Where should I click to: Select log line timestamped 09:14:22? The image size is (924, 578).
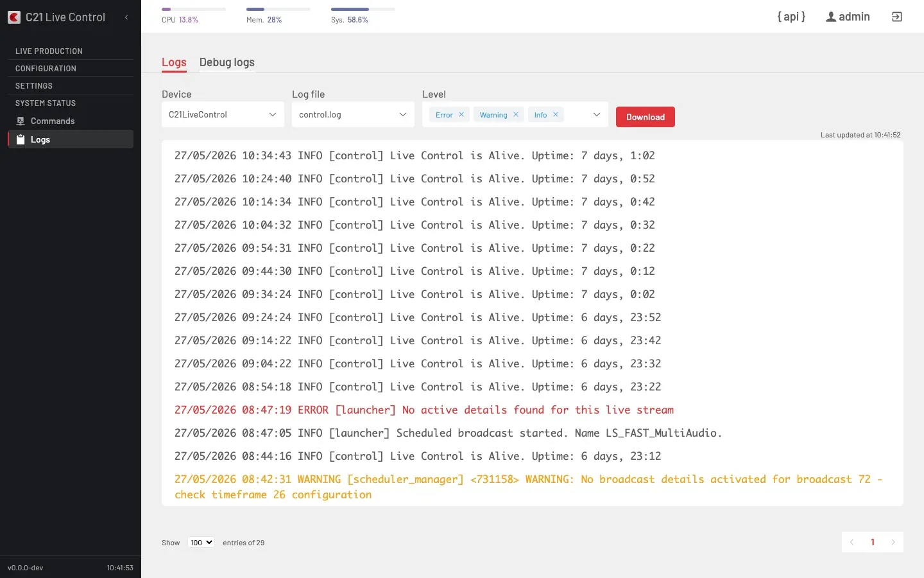click(x=418, y=340)
